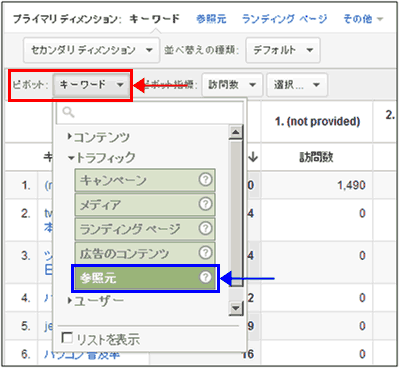Switch primary dimension to 参照元 link
This screenshot has height=368, width=400.
(211, 19)
